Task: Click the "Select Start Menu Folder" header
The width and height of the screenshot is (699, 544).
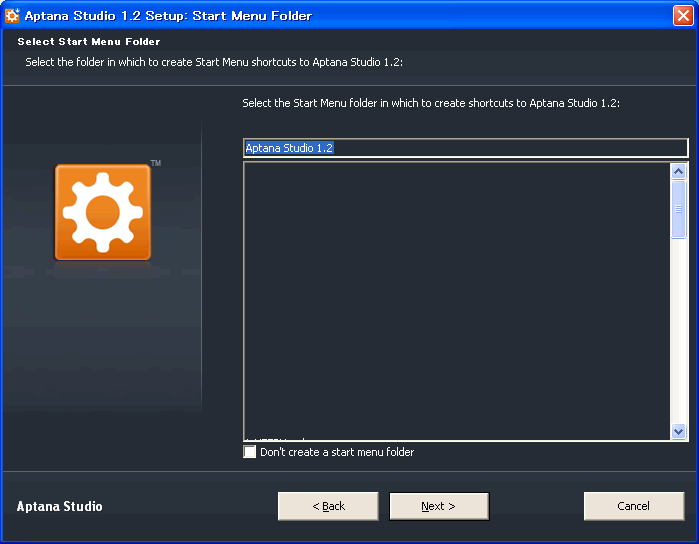Action: point(89,42)
